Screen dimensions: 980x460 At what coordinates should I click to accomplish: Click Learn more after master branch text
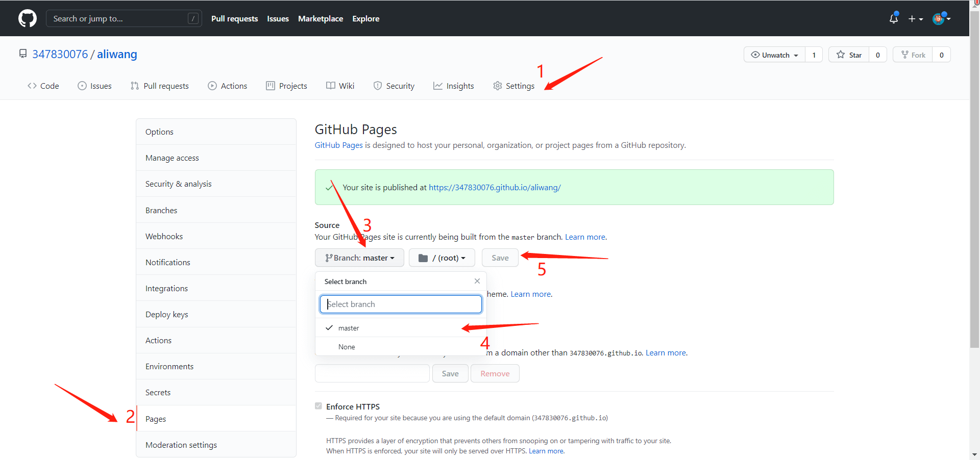[x=585, y=237]
